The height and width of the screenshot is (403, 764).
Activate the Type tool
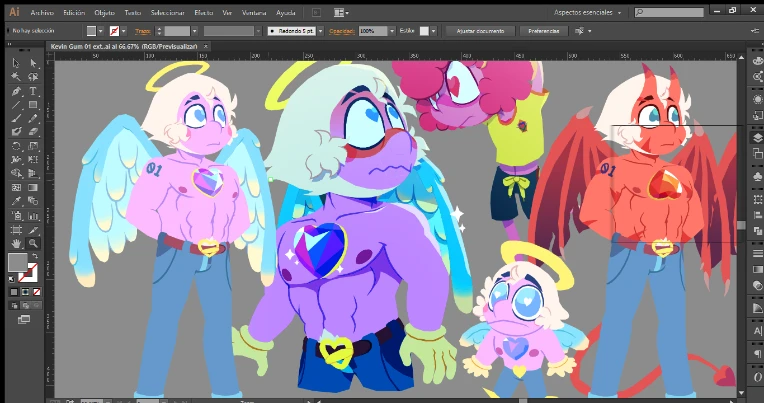point(33,91)
